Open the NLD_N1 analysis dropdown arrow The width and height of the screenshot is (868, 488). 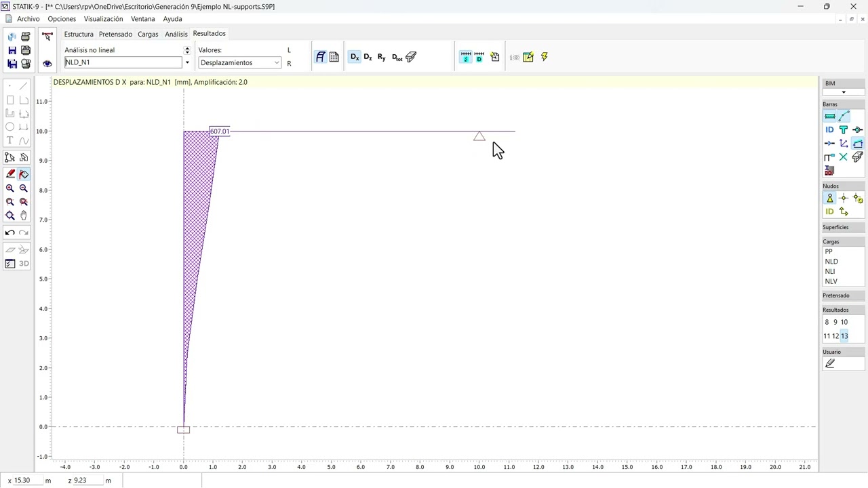pos(187,62)
